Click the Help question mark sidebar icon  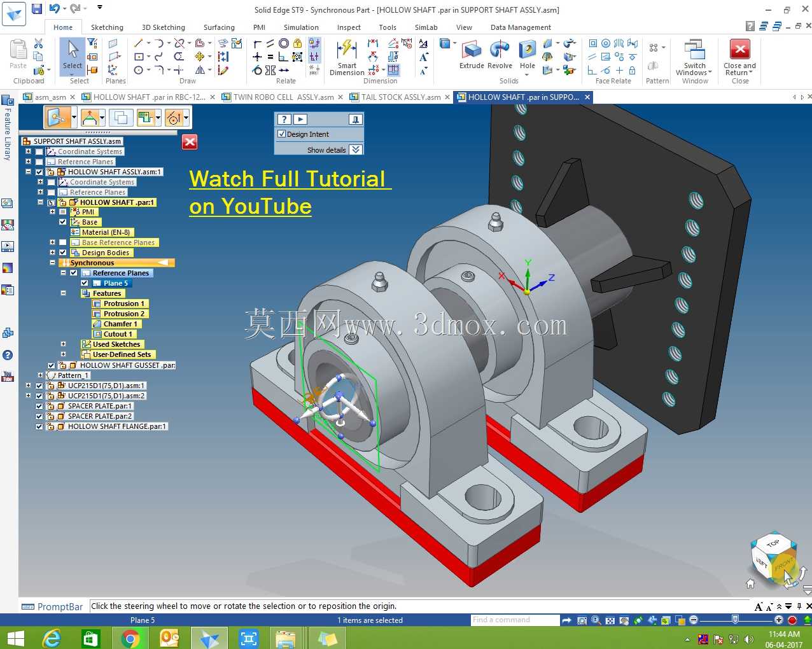pos(8,355)
